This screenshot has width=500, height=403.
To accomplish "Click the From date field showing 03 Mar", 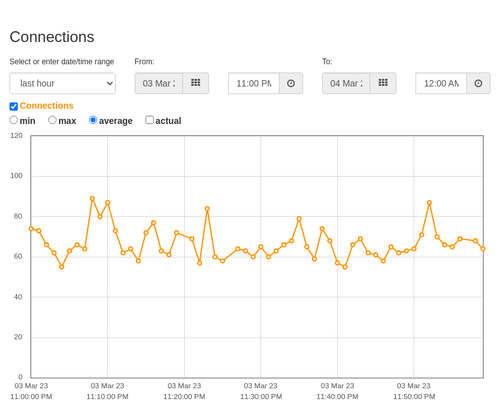I will coord(159,83).
